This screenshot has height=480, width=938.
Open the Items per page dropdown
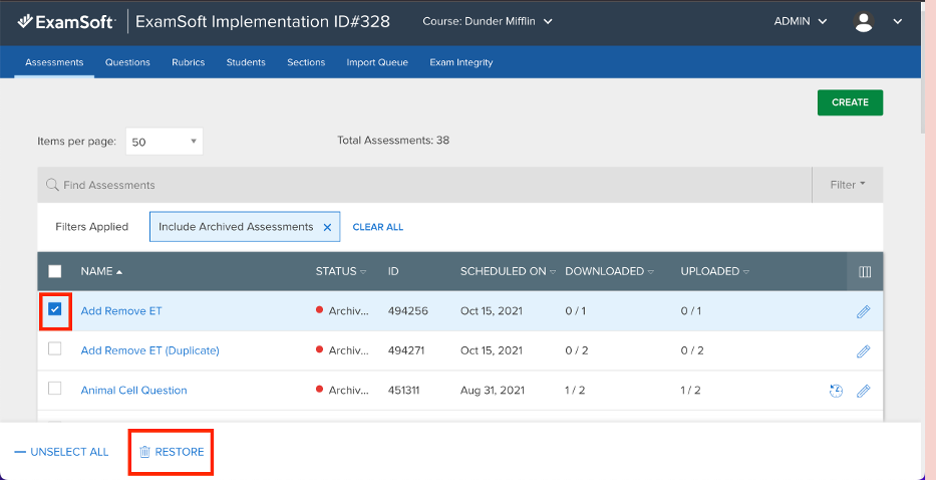pyautogui.click(x=164, y=142)
